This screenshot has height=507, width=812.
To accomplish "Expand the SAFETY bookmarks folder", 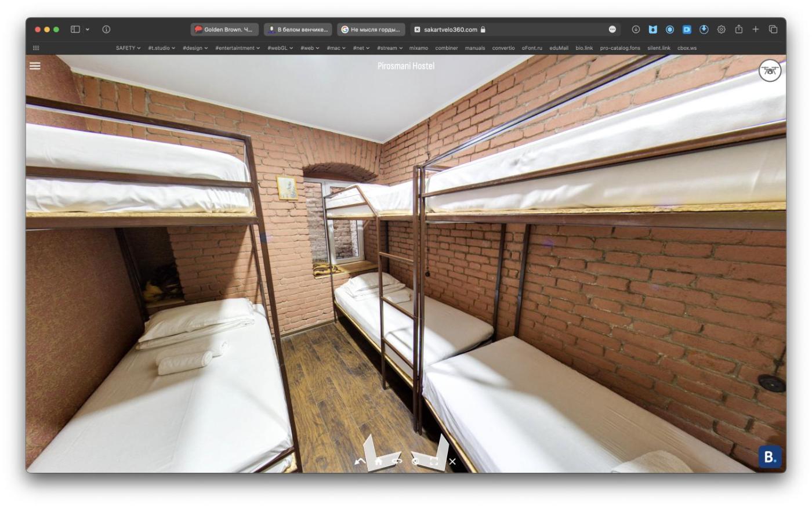I will click(128, 48).
